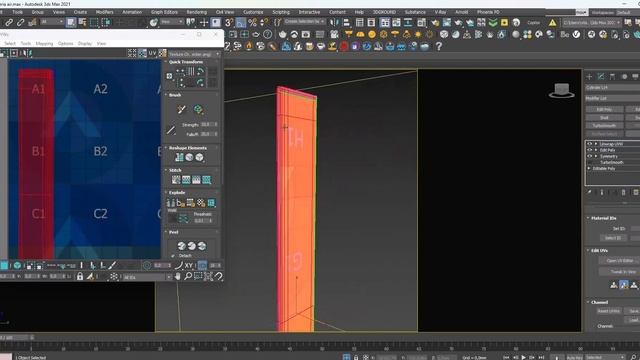Click the Select and Manipulate crosshair icon
This screenshot has width=640, height=360.
pos(204,22)
